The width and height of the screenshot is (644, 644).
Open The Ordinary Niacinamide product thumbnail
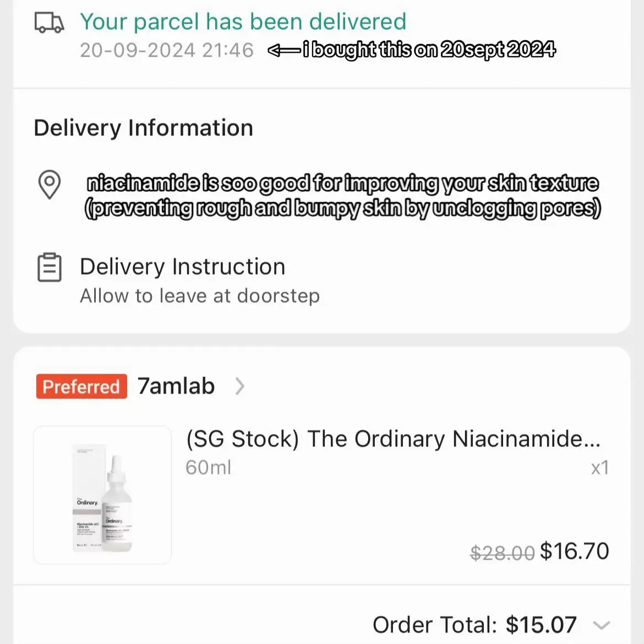[x=102, y=495]
